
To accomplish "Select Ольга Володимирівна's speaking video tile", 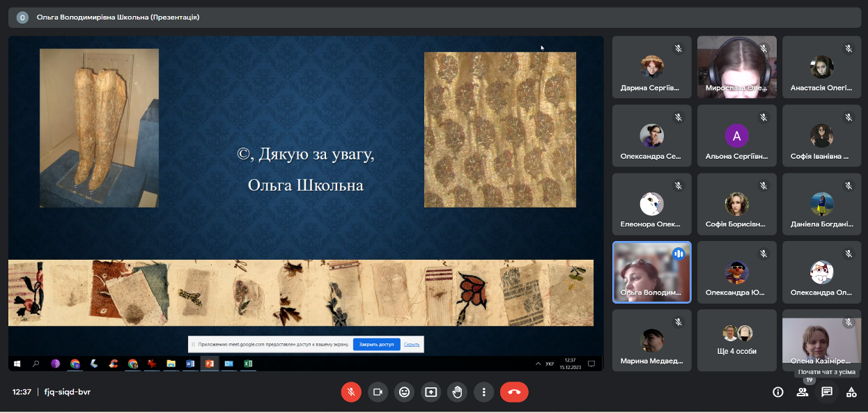I will [x=651, y=272].
